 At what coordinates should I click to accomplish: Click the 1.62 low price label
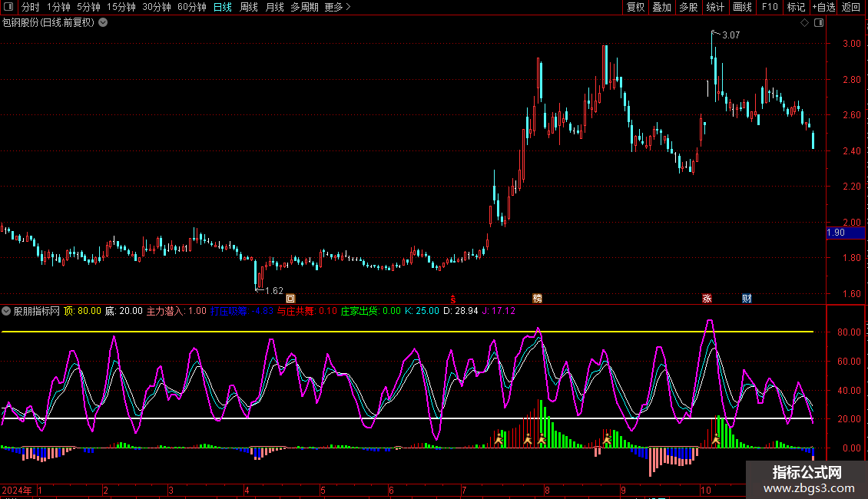(x=274, y=290)
